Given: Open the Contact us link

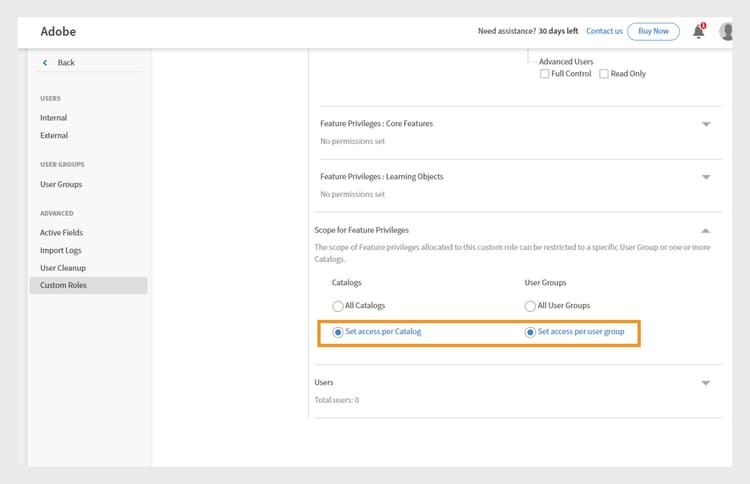Looking at the screenshot, I should [604, 31].
